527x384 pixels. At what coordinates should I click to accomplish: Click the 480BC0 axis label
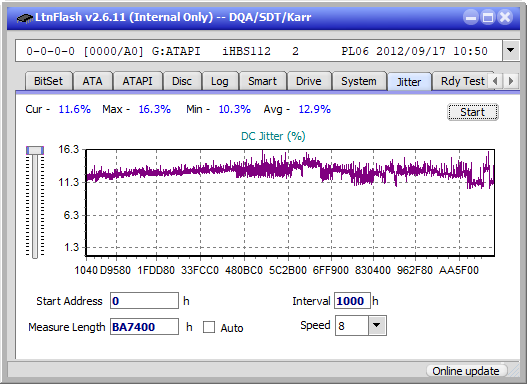tap(244, 270)
